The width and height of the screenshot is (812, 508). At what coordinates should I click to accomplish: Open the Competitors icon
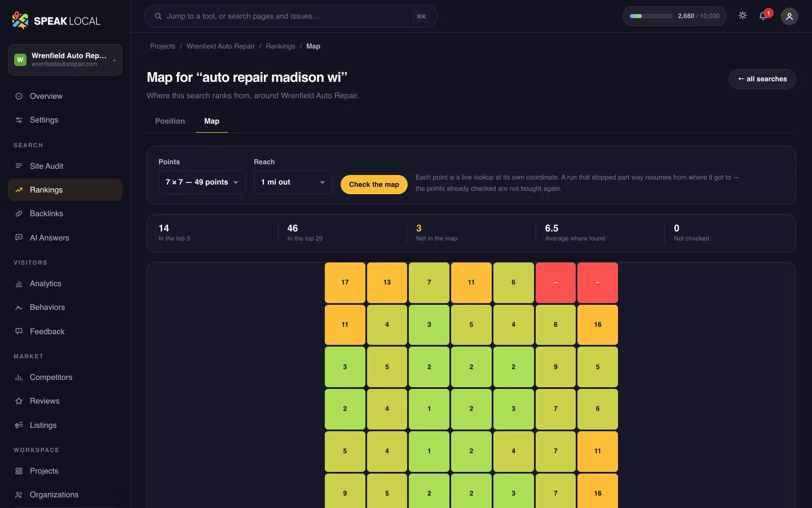tap(19, 378)
